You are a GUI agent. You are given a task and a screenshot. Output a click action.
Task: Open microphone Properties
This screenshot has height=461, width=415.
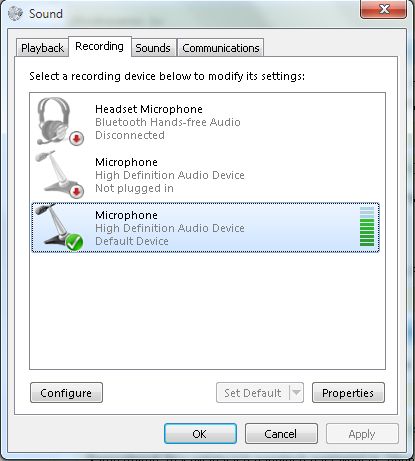pyautogui.click(x=348, y=393)
